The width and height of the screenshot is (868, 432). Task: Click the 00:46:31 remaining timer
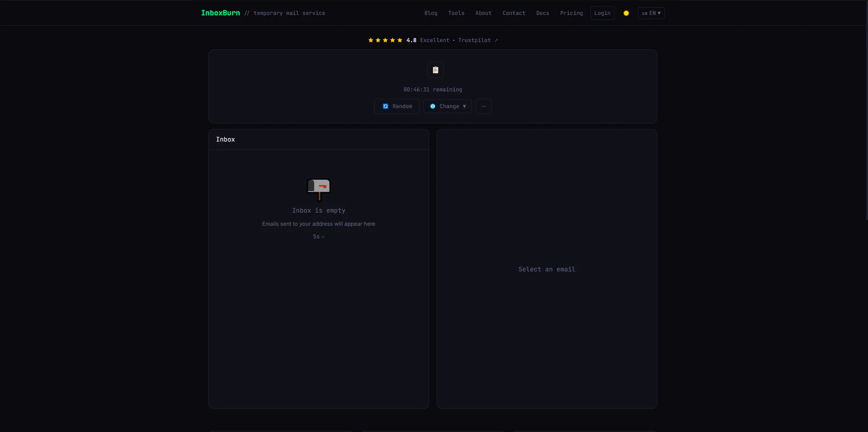[433, 90]
